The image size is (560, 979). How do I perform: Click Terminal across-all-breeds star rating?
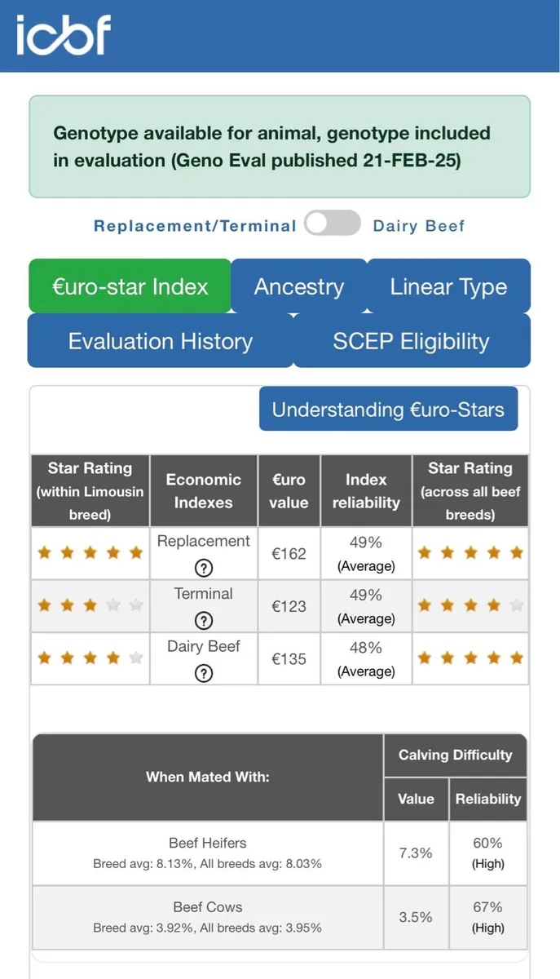coord(470,605)
